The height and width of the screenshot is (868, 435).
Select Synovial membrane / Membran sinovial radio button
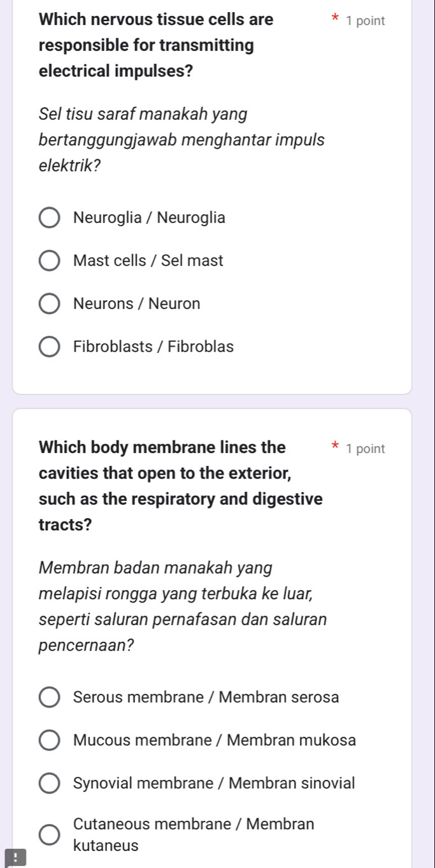50,783
